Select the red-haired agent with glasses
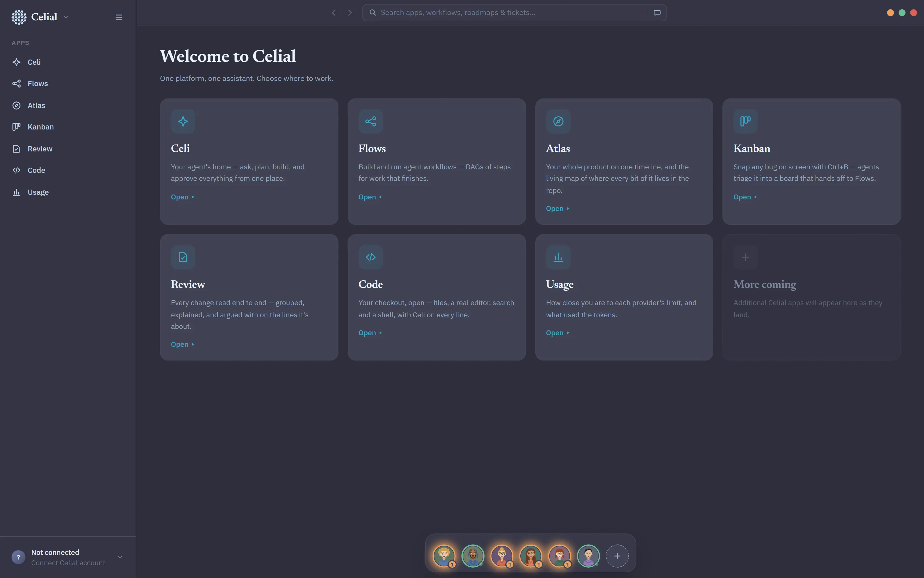924x578 pixels. coord(559,556)
